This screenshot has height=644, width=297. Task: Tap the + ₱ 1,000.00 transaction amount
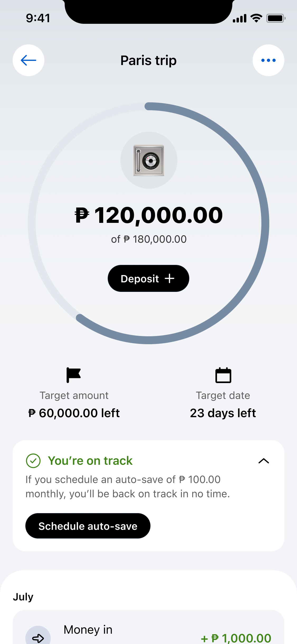(236, 638)
